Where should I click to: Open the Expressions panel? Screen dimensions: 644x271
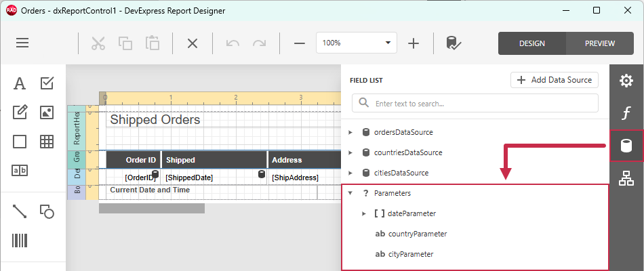[626, 113]
